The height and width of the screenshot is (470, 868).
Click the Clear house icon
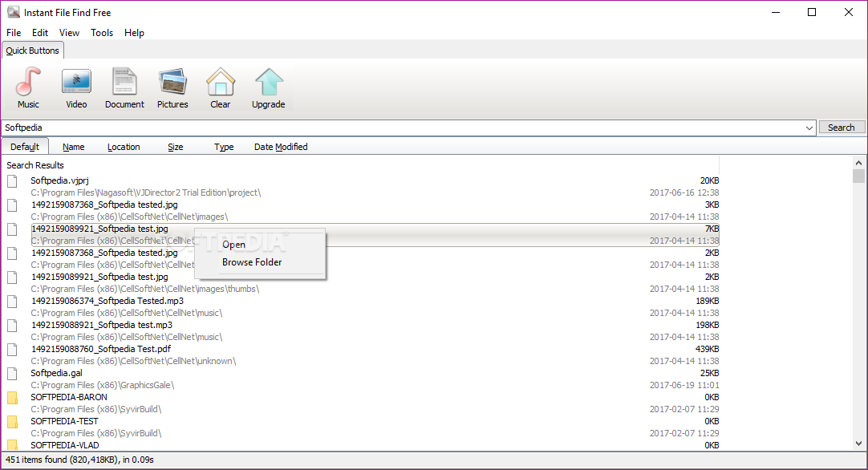click(x=221, y=82)
